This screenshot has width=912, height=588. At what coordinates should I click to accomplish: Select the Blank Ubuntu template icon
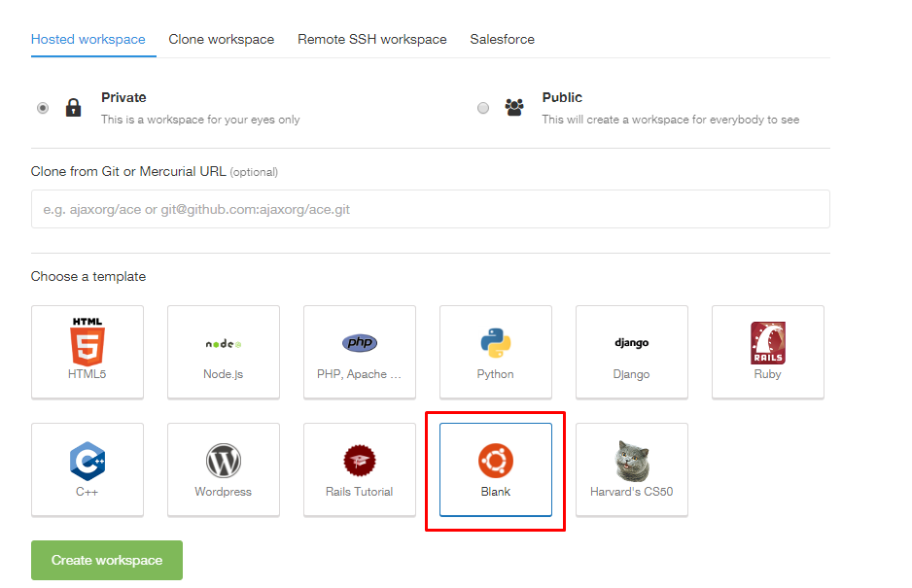coord(496,461)
